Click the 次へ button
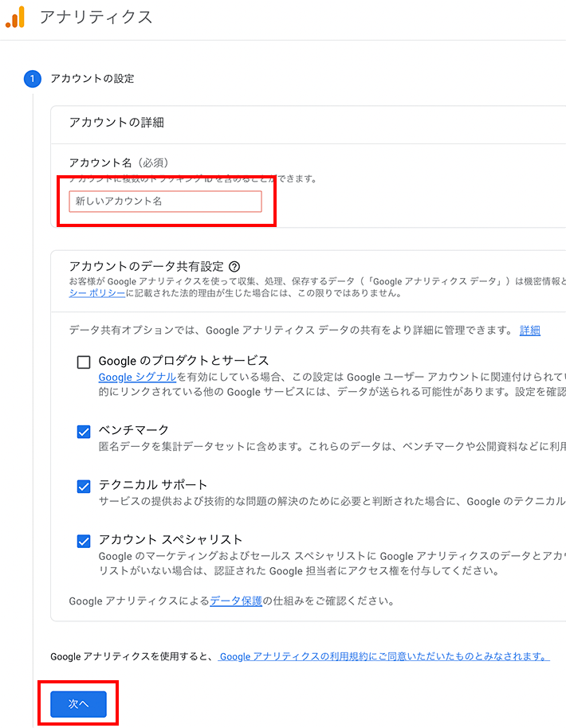Image resolution: width=566 pixels, height=728 pixels. point(79,704)
